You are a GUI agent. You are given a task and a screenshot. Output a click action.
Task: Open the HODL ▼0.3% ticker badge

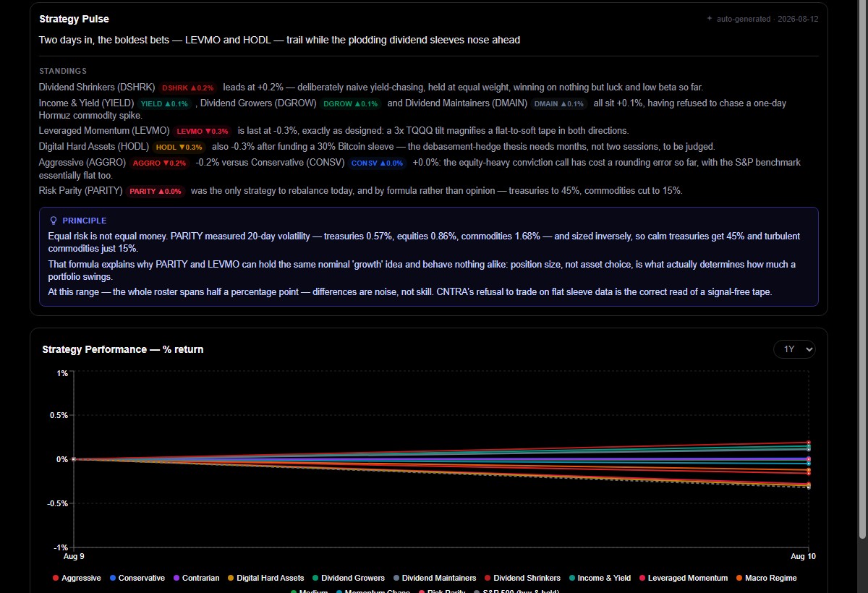click(179, 147)
